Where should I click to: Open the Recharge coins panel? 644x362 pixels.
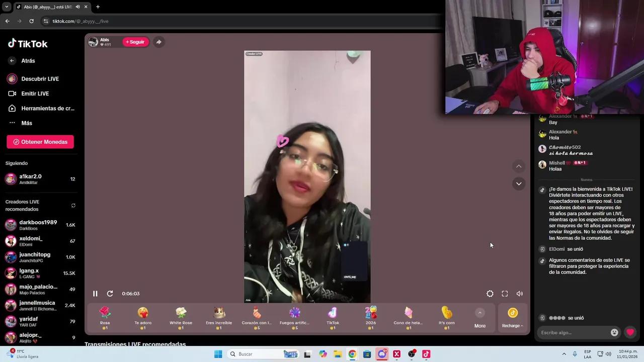point(513,318)
